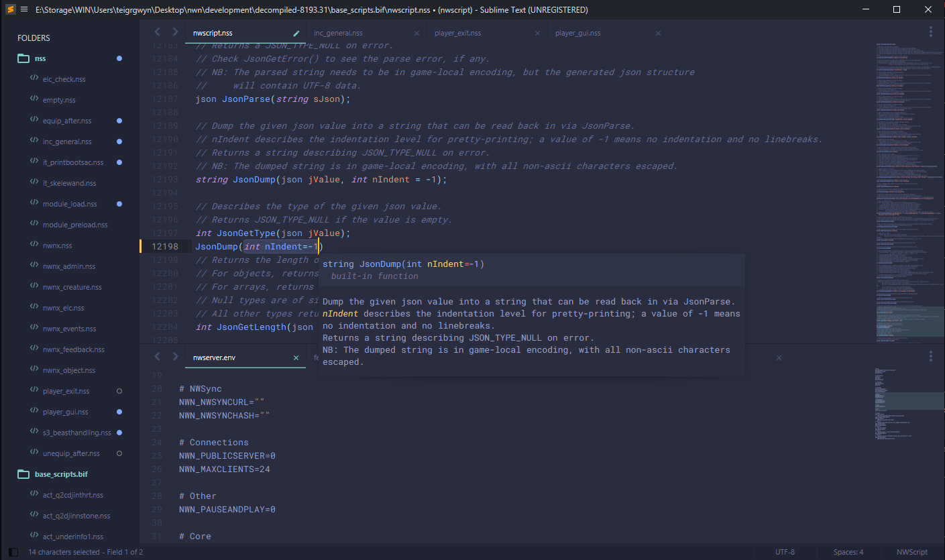Image resolution: width=945 pixels, height=560 pixels.
Task: Collapse the base_scripts.bif folder
Action: (23, 474)
